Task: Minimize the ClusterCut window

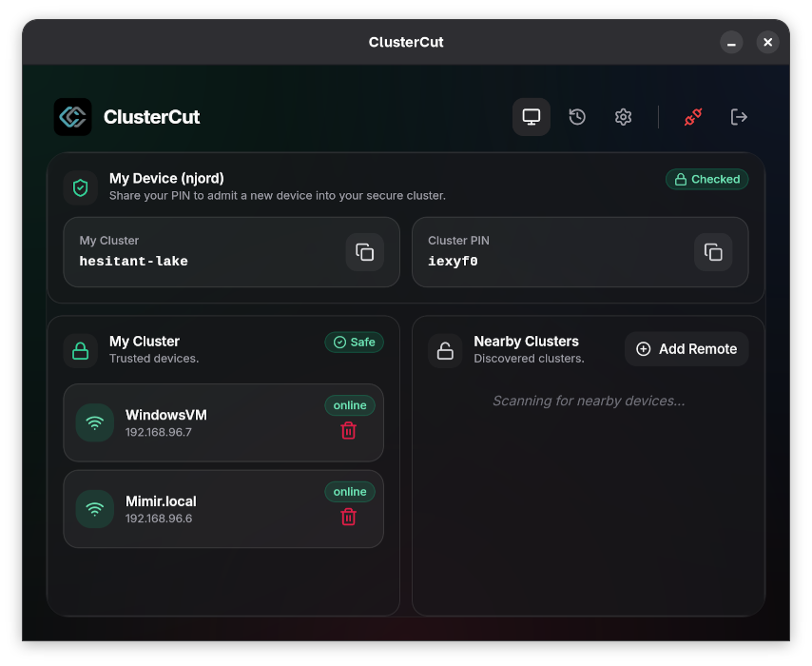Action: pos(731,42)
